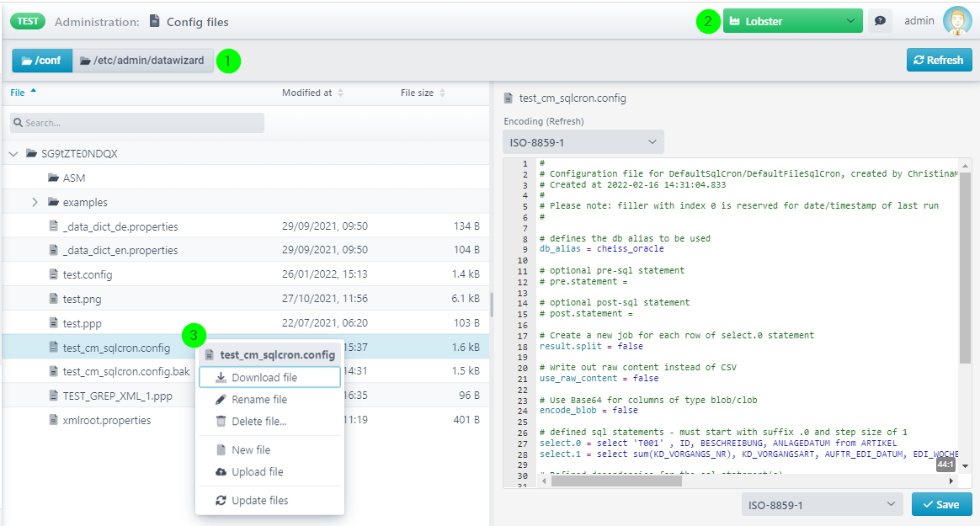Click the 44:1 cursor position indicator

coord(945,465)
